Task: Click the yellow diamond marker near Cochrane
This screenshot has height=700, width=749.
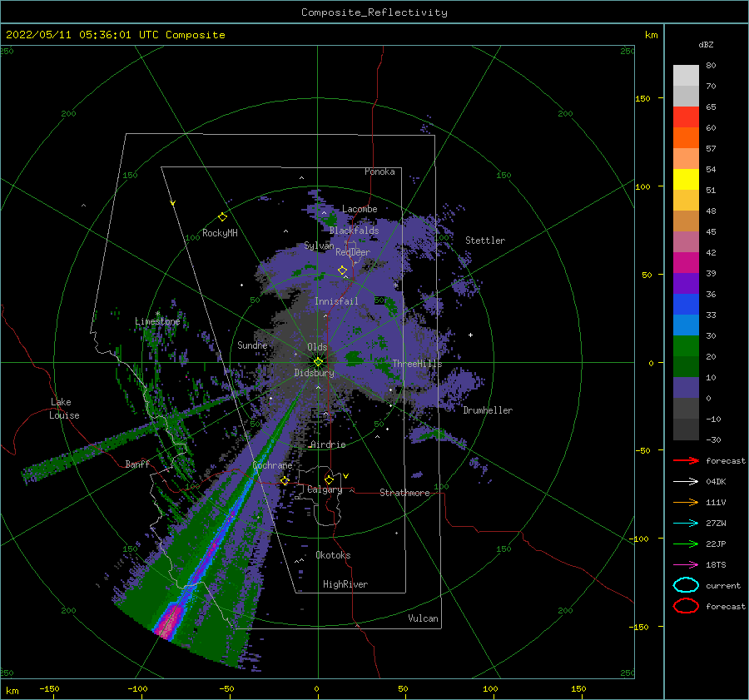Action: pos(285,480)
